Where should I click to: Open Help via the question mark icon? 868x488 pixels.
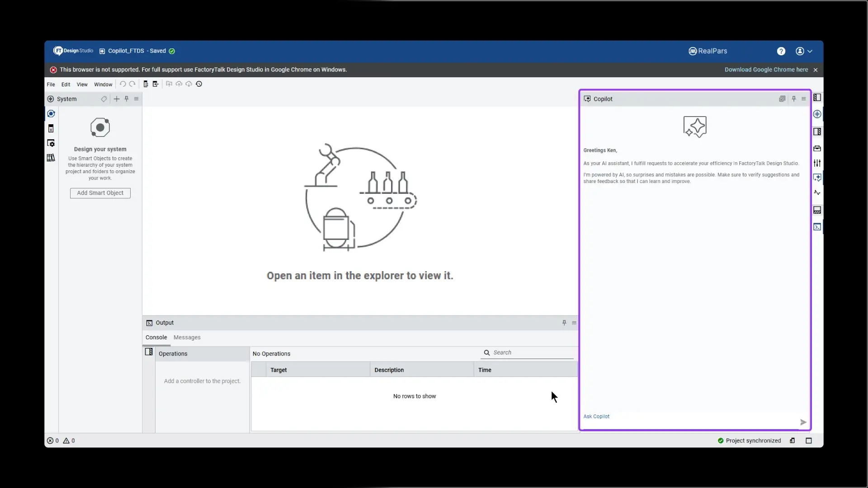[781, 51]
